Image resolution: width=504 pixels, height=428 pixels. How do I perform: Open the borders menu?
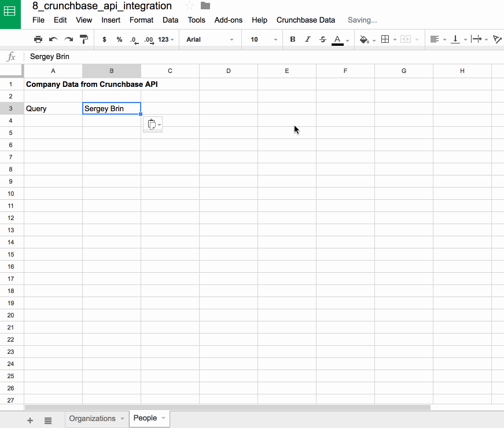(385, 39)
